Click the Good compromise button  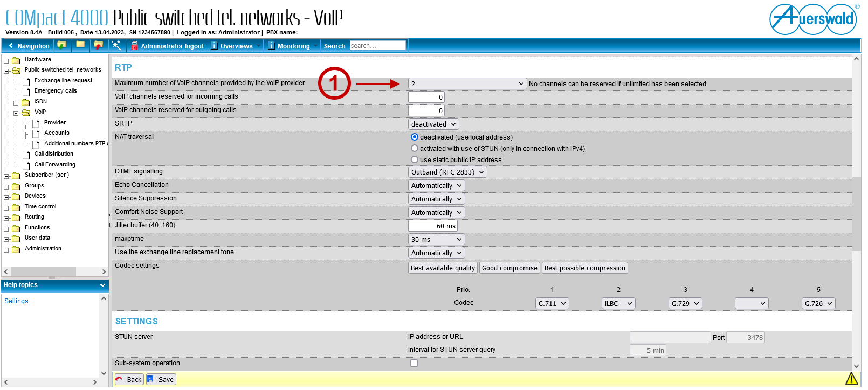coord(509,268)
